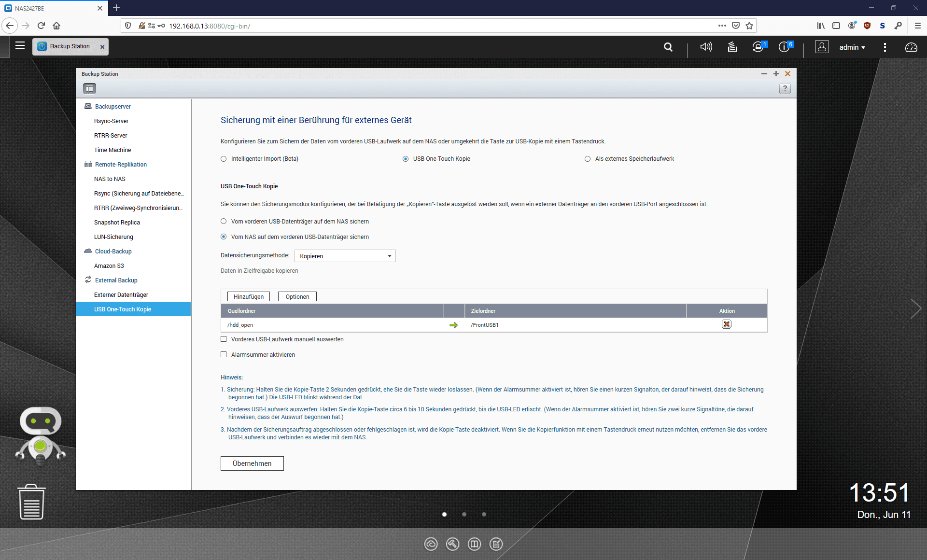Click the volume speaker icon in top bar
The width and height of the screenshot is (927, 560).
coord(706,47)
